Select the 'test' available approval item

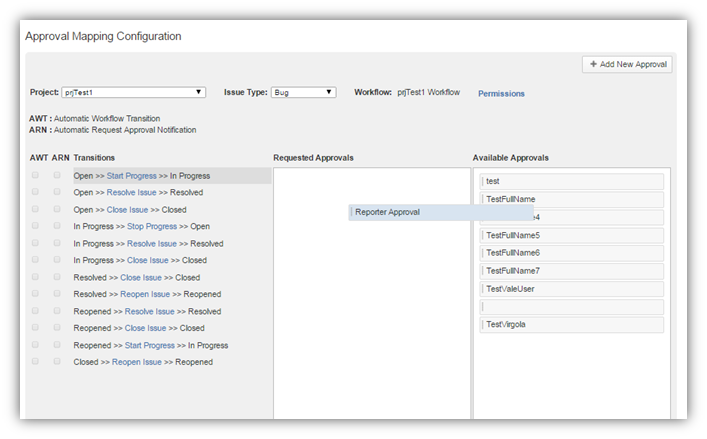pyautogui.click(x=571, y=181)
